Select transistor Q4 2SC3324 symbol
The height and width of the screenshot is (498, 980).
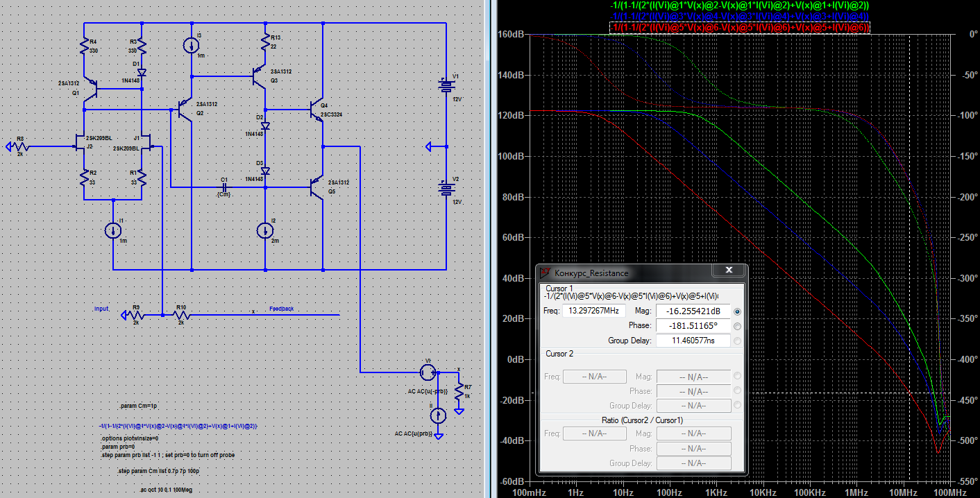point(316,110)
